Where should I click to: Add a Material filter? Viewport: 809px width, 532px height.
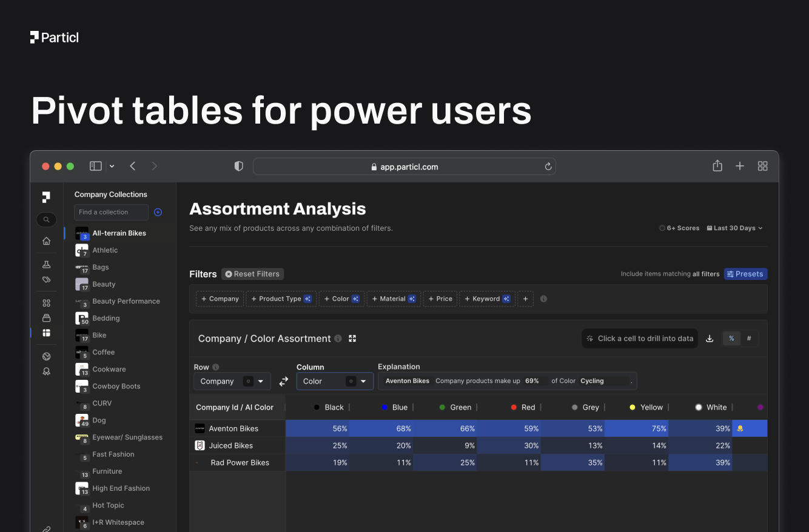(394, 299)
